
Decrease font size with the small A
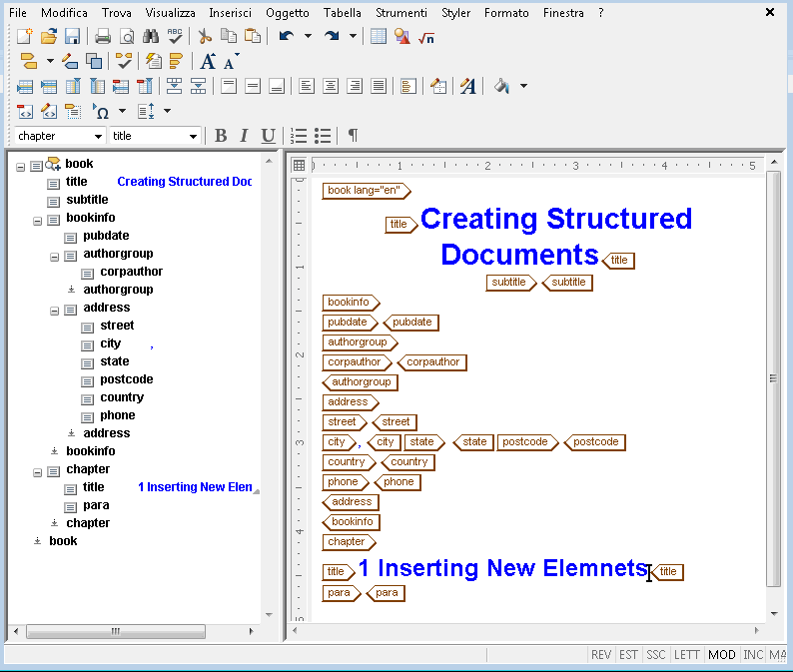[x=231, y=61]
